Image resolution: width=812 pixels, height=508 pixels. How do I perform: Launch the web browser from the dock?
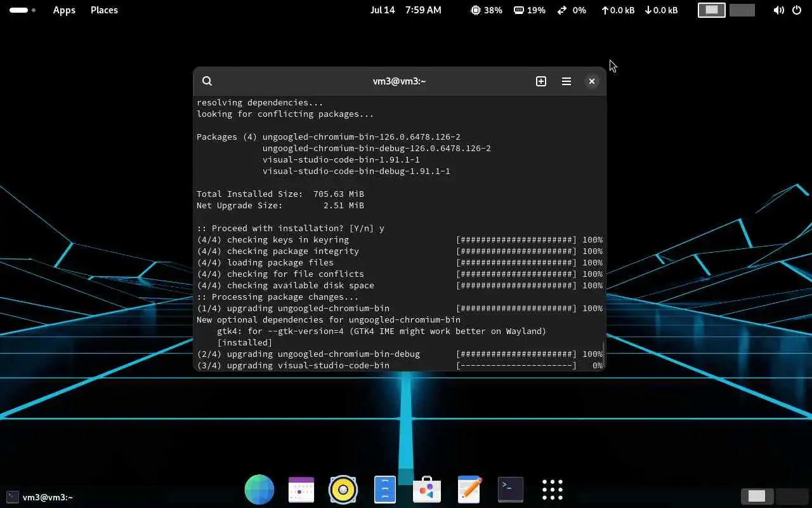(259, 490)
